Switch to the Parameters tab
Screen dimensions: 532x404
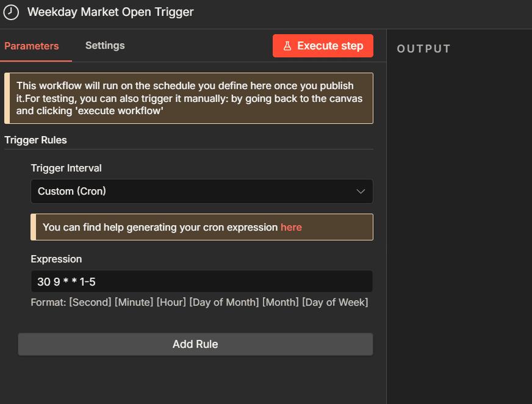tap(32, 46)
